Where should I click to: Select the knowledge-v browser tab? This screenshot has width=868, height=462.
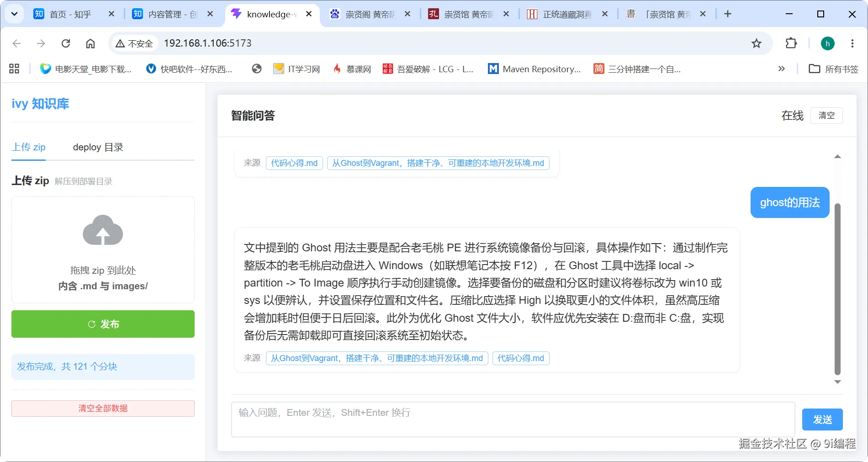point(272,14)
